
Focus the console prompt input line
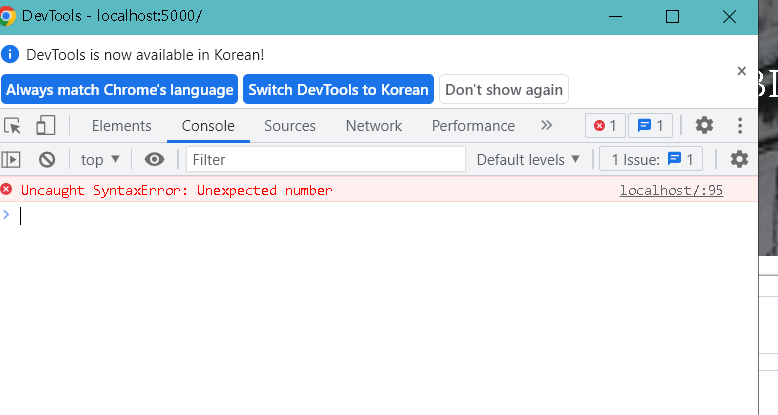point(387,215)
